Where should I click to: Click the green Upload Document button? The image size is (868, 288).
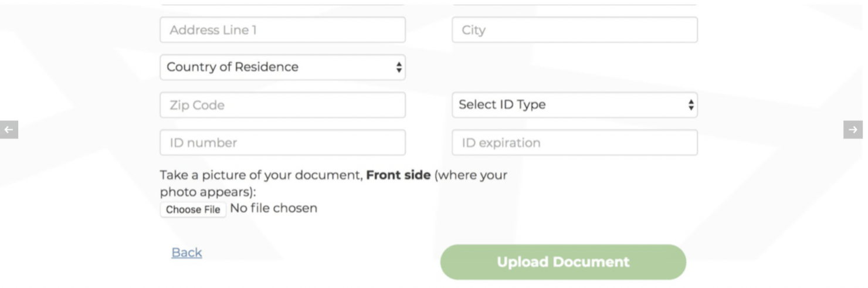coord(563,262)
